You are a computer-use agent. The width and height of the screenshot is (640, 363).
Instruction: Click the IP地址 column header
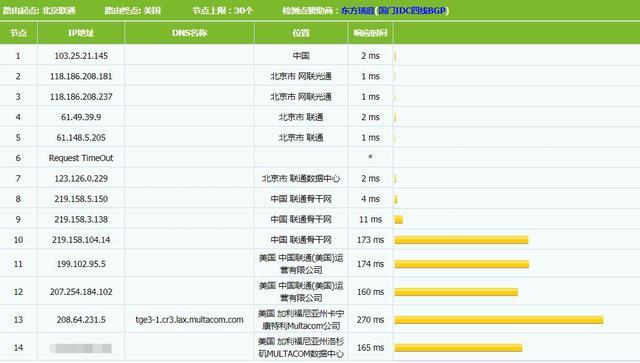coord(81,33)
